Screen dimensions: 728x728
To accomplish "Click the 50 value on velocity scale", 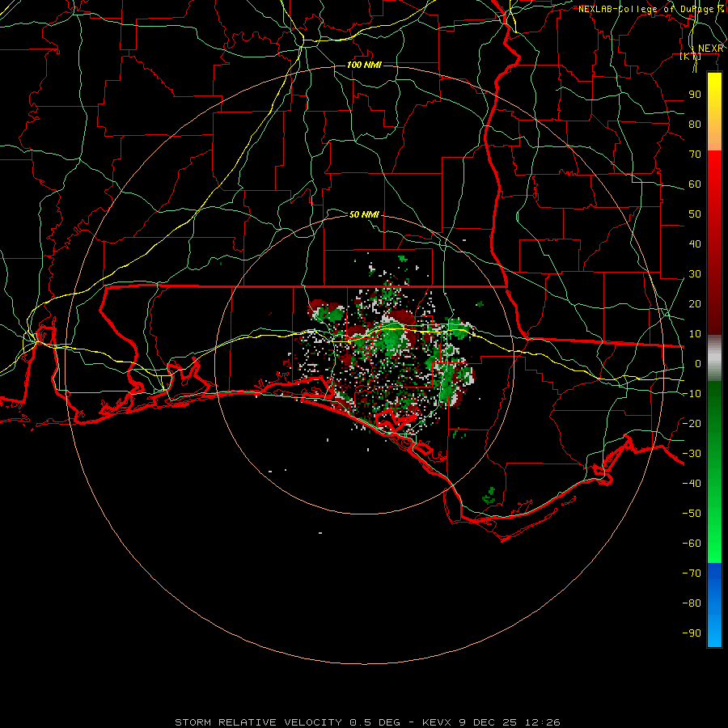I will (695, 214).
